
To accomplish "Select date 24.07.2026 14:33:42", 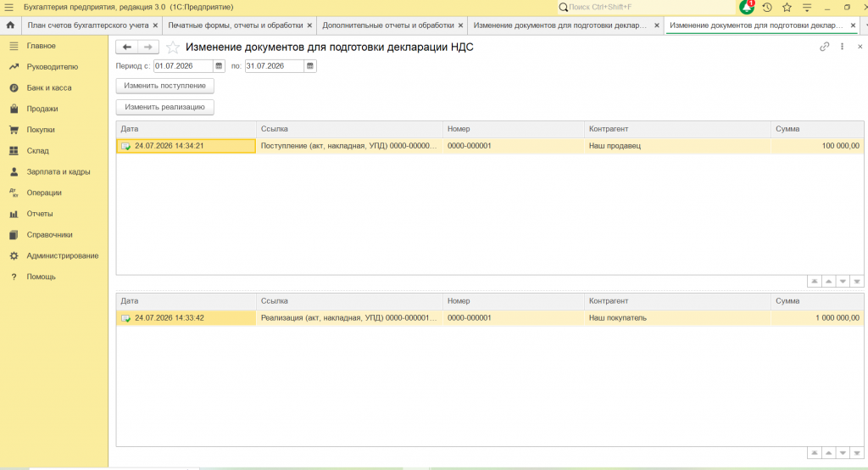I will [x=186, y=318].
